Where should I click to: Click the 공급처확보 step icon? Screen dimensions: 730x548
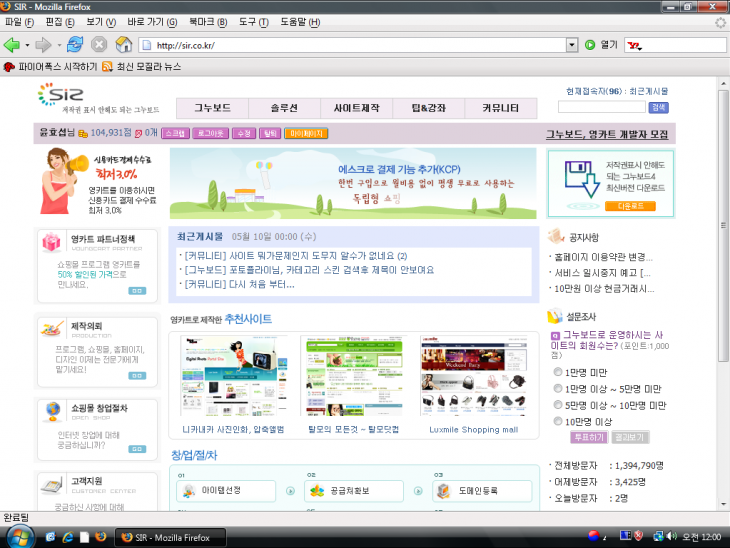(x=317, y=491)
